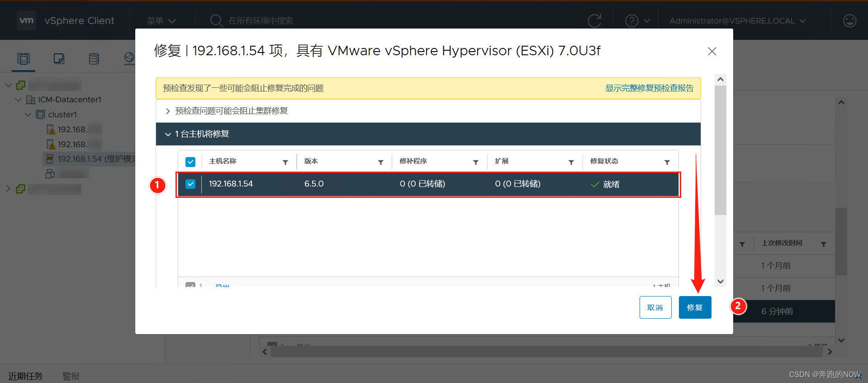Image resolution: width=868 pixels, height=383 pixels.
Task: Click the horizontal scrollbar right arrow
Action: pos(830,352)
